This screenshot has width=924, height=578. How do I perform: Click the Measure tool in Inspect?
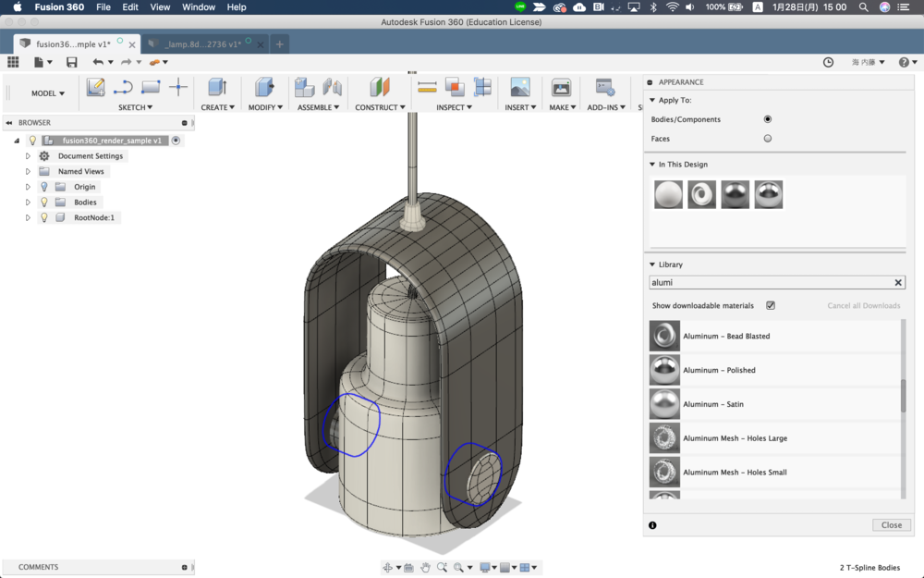point(427,87)
